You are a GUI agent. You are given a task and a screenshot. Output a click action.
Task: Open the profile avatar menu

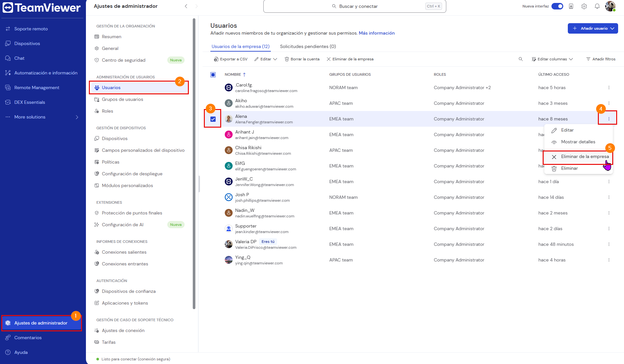coord(610,6)
